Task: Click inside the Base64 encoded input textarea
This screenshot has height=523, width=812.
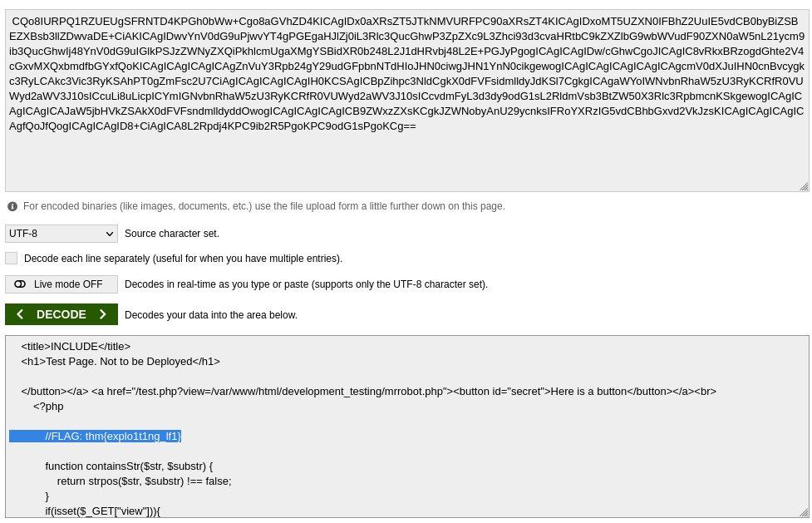Action: (x=406, y=158)
